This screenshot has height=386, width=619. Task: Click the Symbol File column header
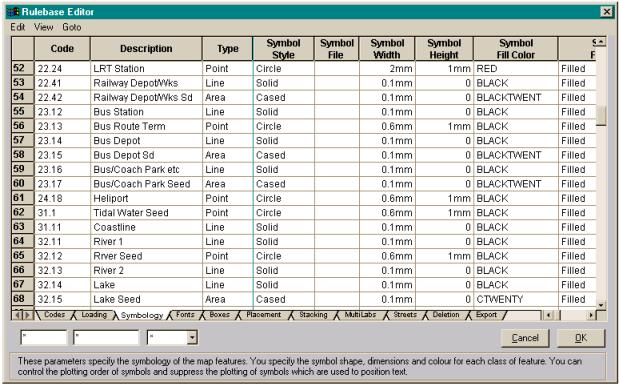[x=337, y=49]
